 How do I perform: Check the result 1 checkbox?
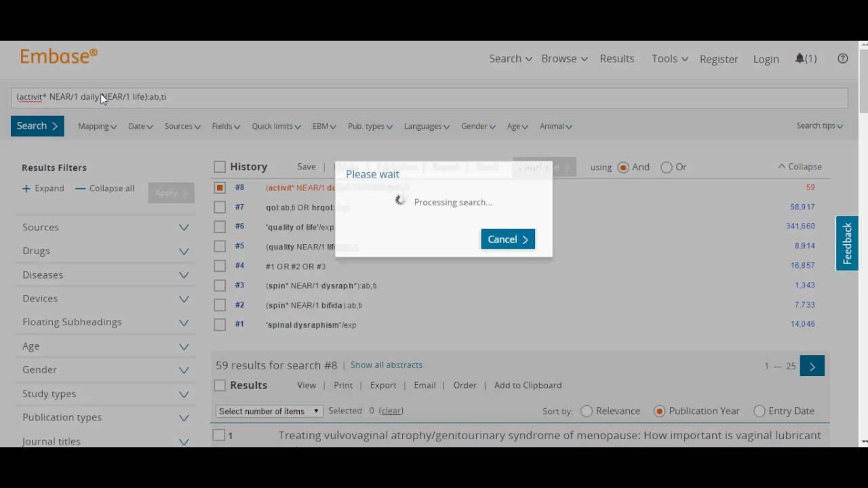click(x=219, y=435)
